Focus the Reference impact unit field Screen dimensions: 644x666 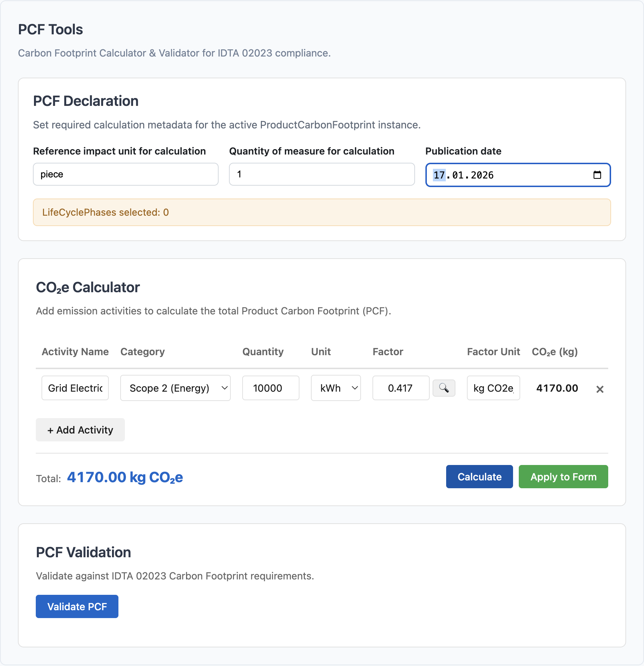(x=126, y=175)
